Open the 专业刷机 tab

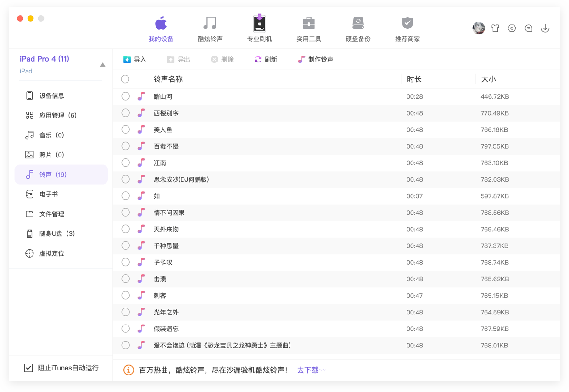(259, 29)
